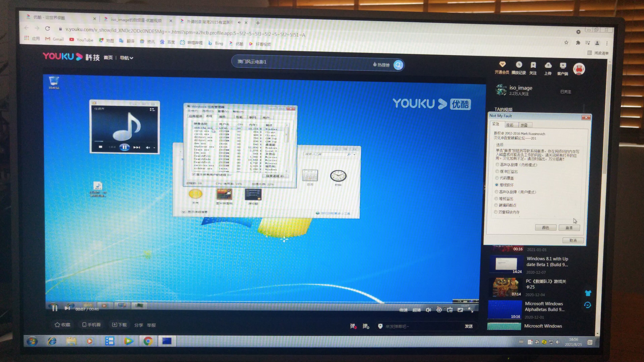Open the 阅读清单 reading list
Image resolution: width=644 pixels, height=362 pixels.
click(x=598, y=53)
